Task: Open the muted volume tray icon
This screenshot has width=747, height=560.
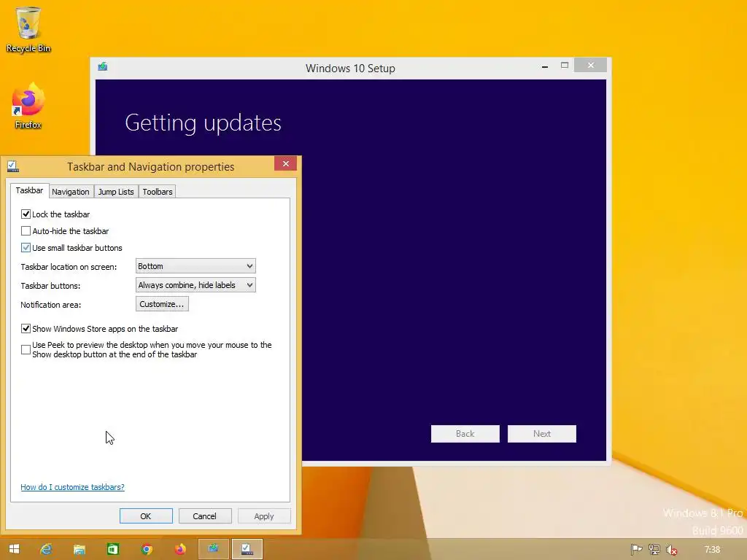Action: [672, 550]
